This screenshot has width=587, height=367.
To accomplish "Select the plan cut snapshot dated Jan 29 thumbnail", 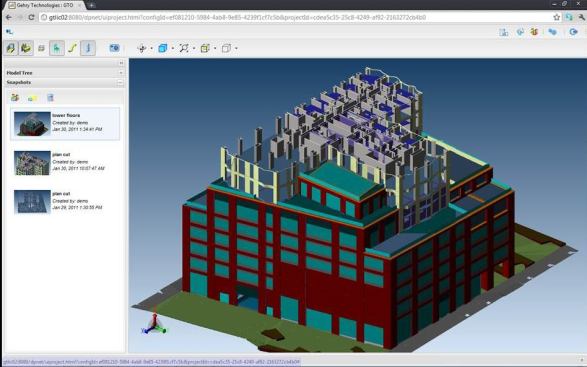I will point(32,202).
